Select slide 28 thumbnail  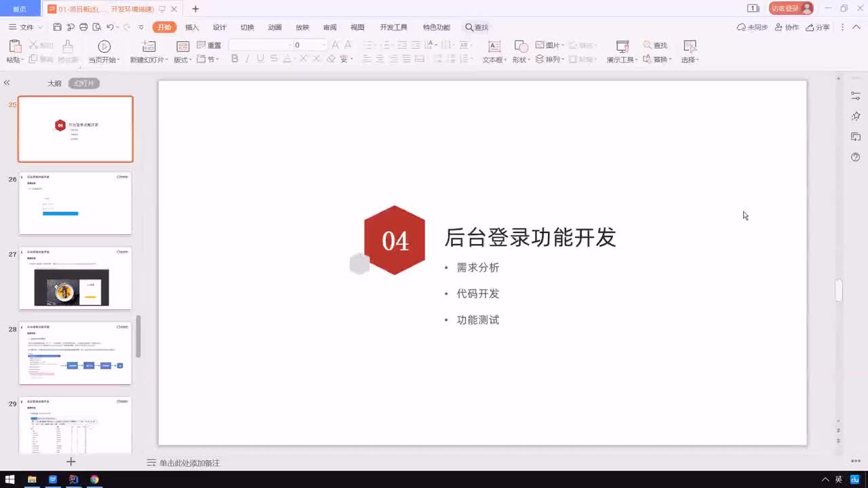pyautogui.click(x=75, y=354)
